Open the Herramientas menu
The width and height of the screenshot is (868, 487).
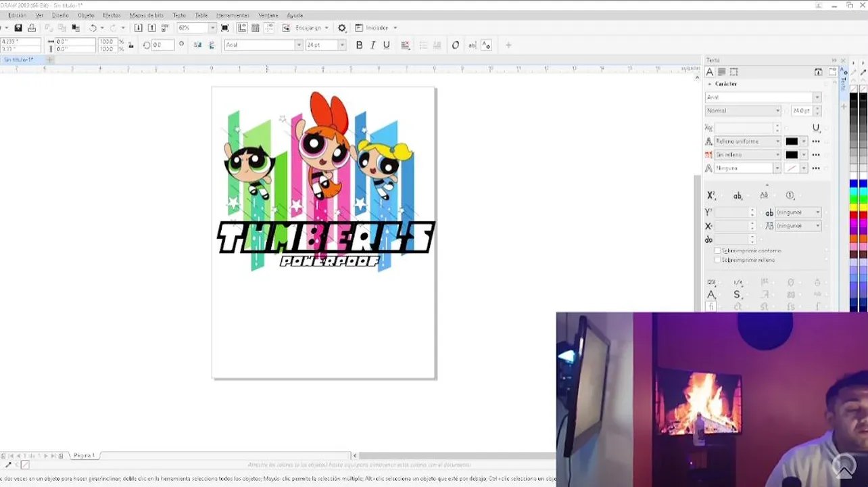[x=233, y=15]
